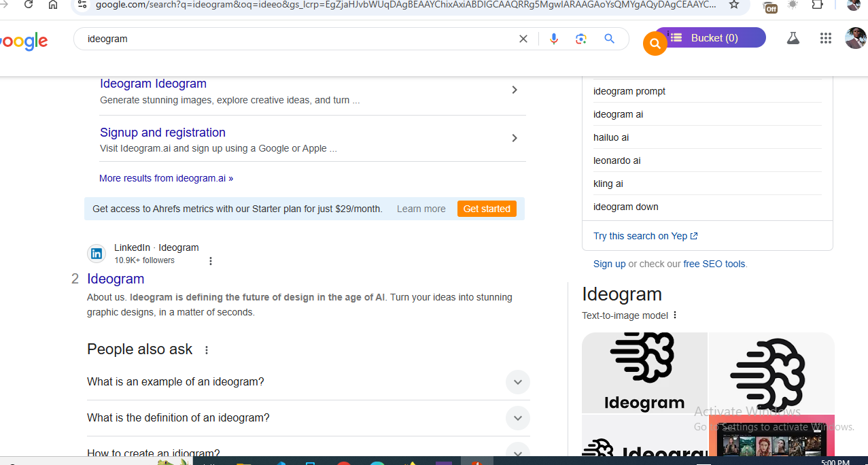Click the LinkedIn favicon on the result
The width and height of the screenshot is (868, 465).
click(x=97, y=254)
